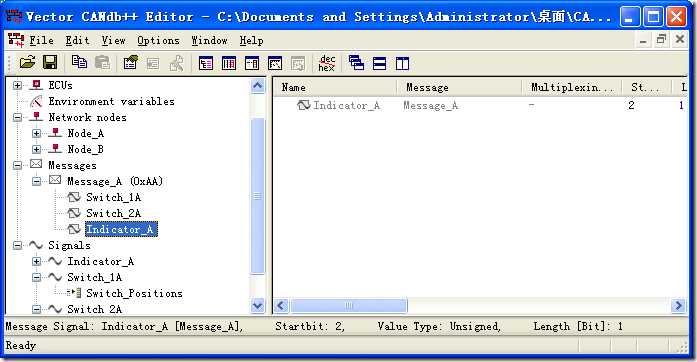Toggle dec/hex number display
Screen dimensions: 697x362
coord(327,63)
